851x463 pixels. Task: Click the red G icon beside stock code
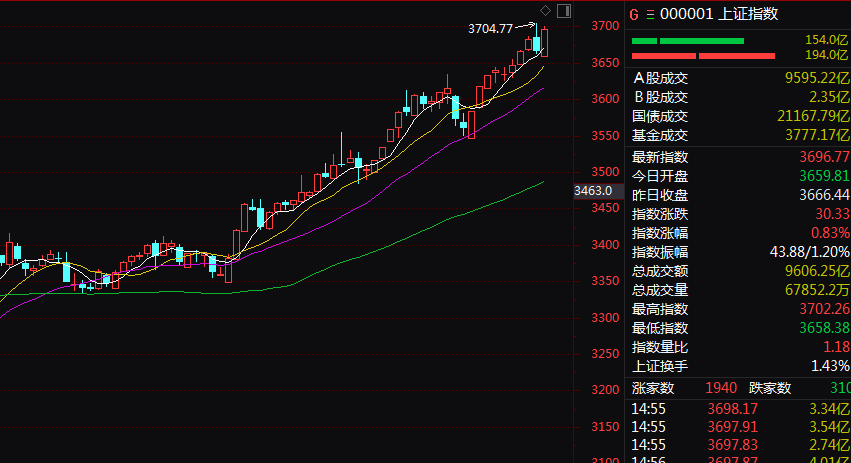(x=633, y=14)
